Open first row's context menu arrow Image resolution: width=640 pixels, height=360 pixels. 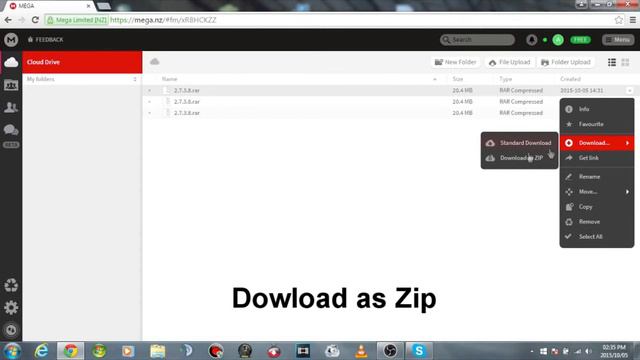629,90
